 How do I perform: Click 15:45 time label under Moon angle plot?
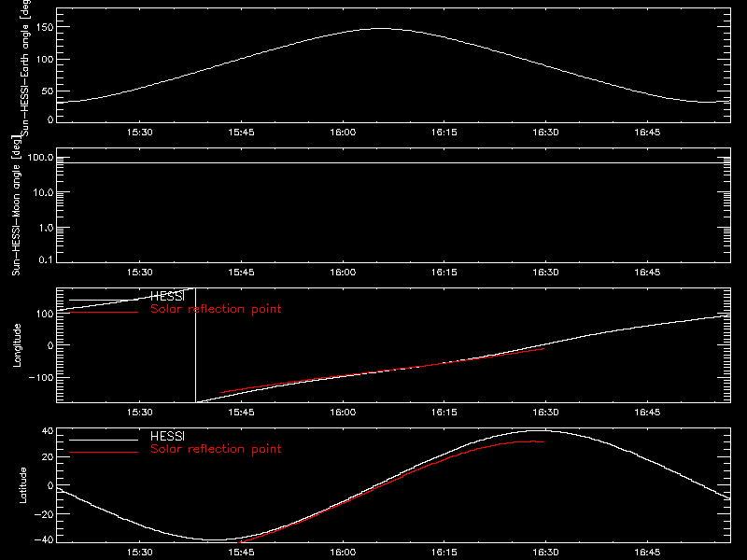pyautogui.click(x=241, y=273)
